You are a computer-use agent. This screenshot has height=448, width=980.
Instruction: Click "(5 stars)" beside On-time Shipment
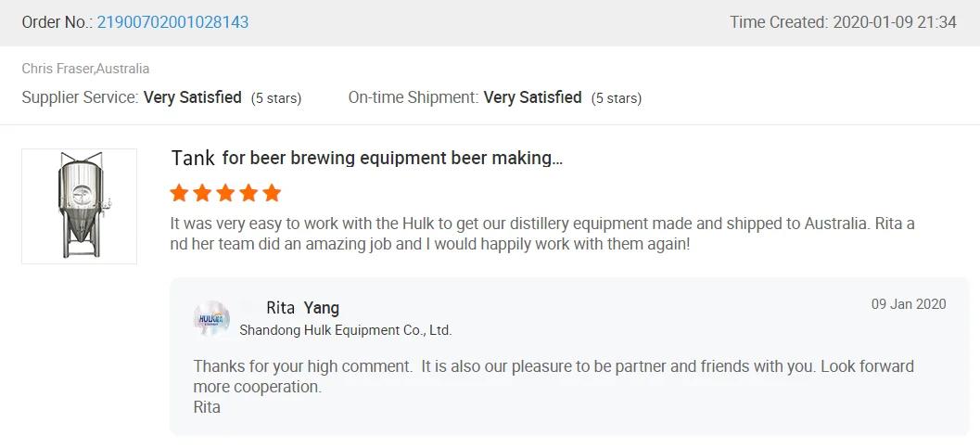pyautogui.click(x=617, y=98)
